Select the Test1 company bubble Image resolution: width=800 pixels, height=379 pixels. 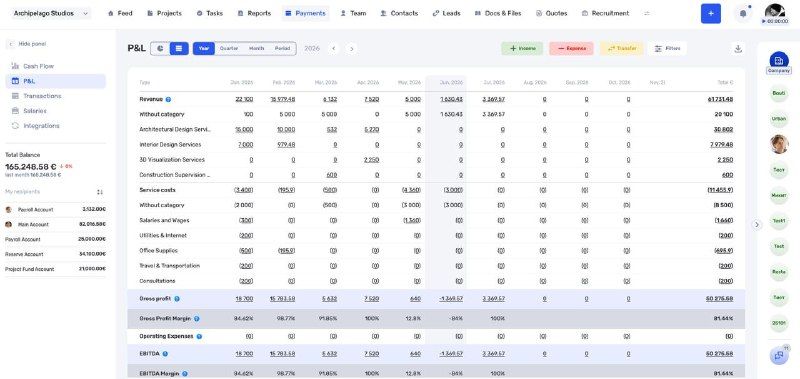tap(779, 220)
